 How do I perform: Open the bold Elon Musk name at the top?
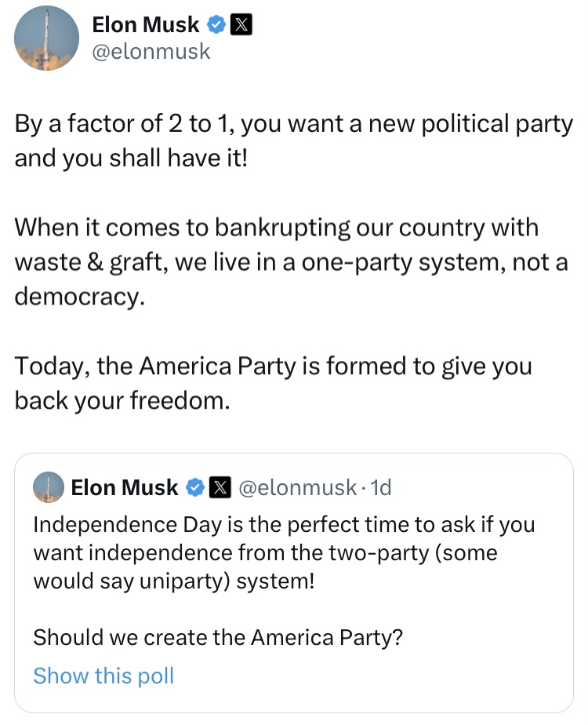pos(146,25)
